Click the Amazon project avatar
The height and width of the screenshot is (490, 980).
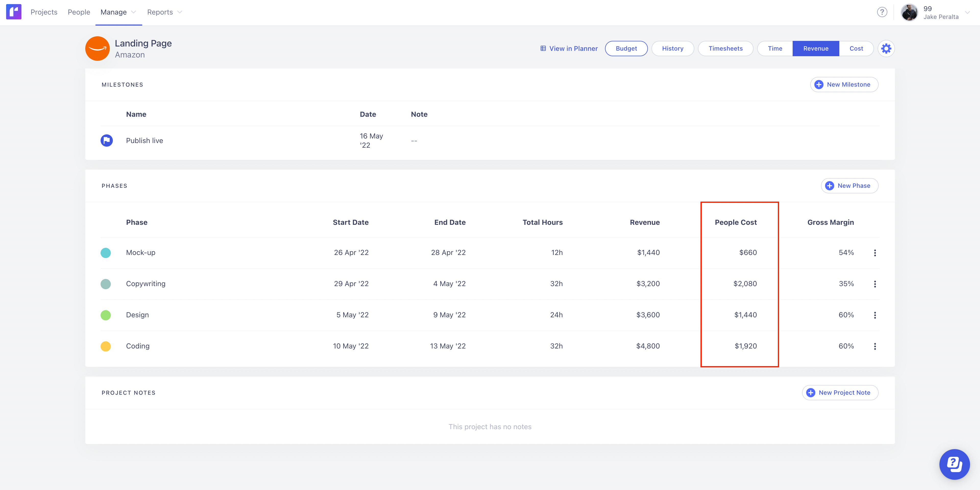tap(98, 48)
